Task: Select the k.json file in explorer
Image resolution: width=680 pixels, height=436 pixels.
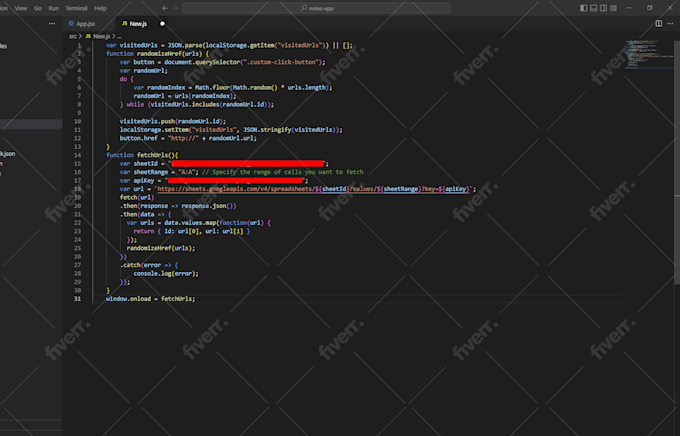Action: 7,154
